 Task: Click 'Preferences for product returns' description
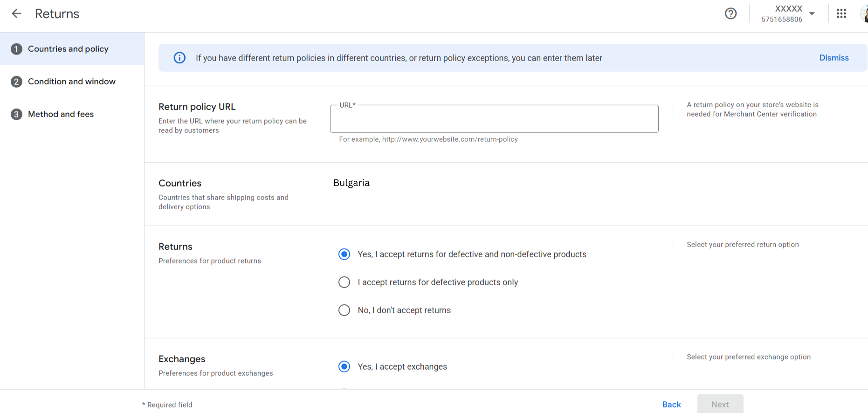tap(210, 261)
